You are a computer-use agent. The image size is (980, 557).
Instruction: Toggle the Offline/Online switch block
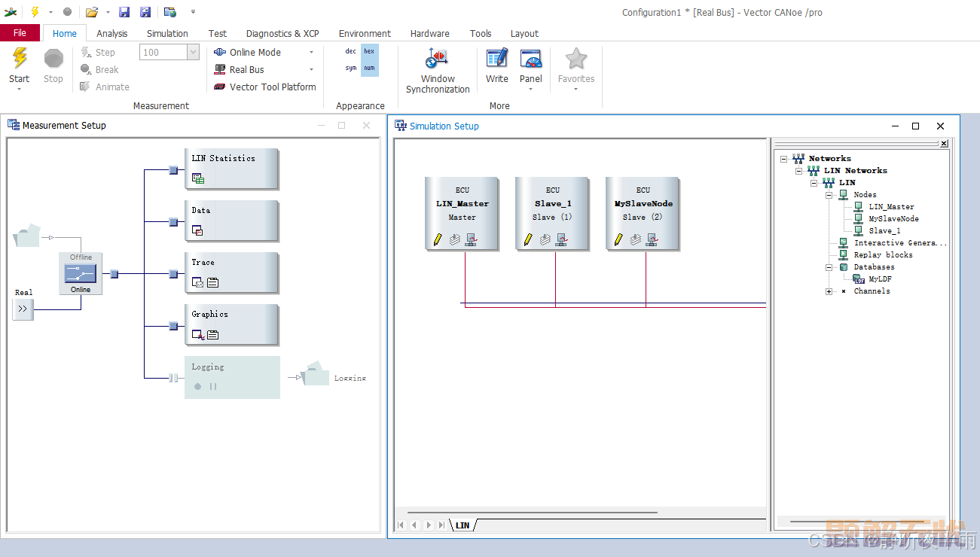(x=81, y=274)
